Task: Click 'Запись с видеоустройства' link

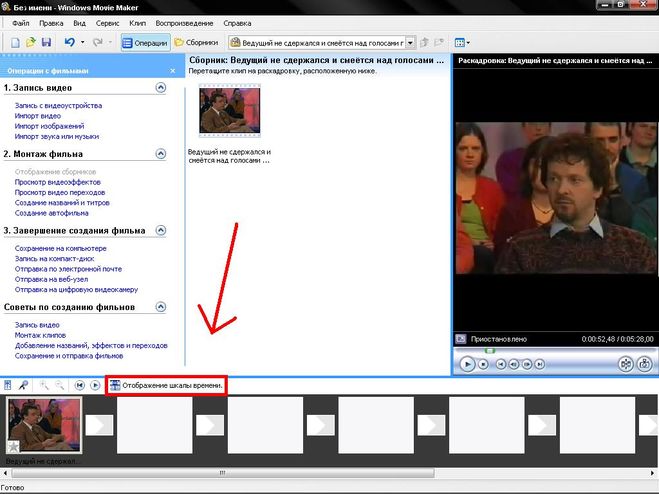Action: point(58,106)
